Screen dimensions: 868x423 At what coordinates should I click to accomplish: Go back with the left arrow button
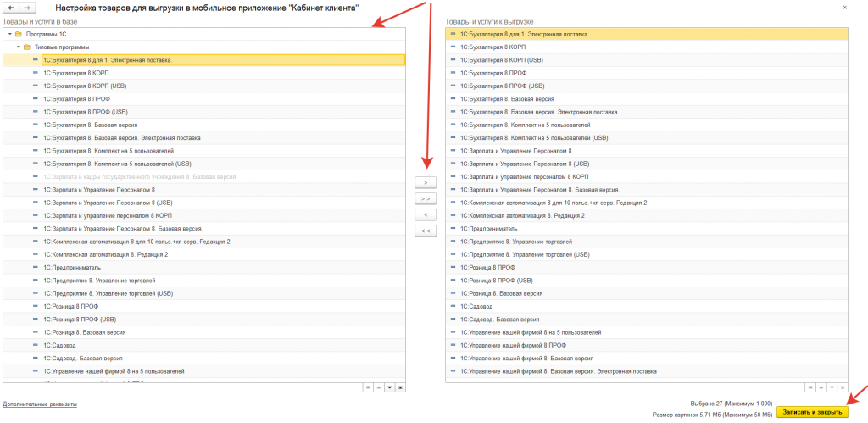(11, 8)
